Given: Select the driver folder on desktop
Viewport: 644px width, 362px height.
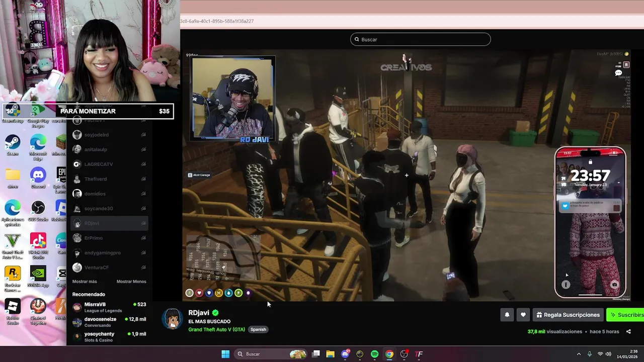Looking at the screenshot, I should point(13,178).
